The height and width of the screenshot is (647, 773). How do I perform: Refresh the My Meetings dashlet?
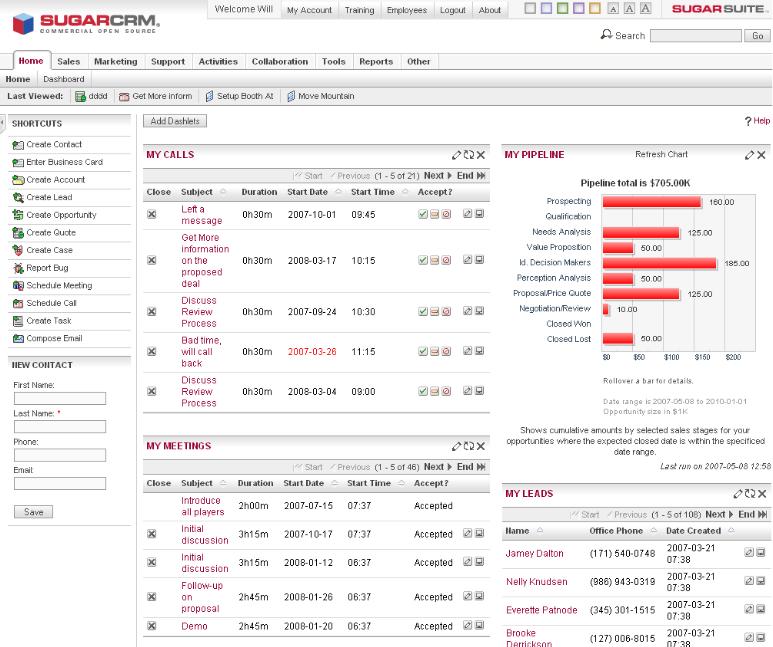pyautogui.click(x=468, y=446)
